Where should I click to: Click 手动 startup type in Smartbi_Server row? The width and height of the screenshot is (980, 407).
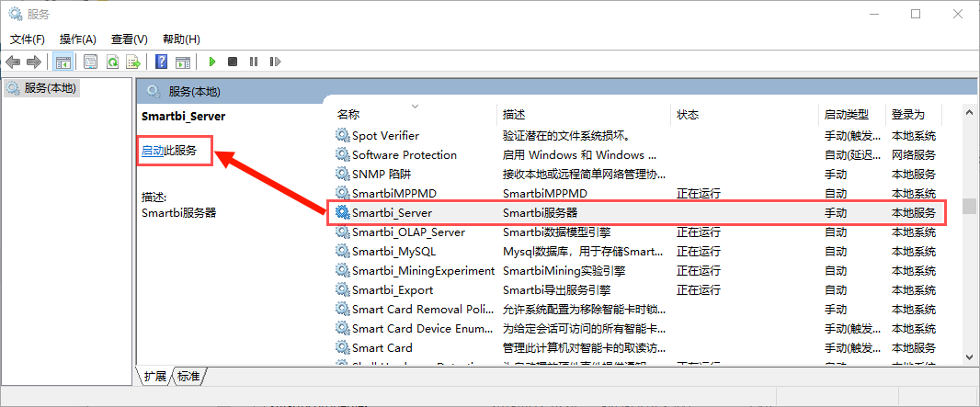pos(836,213)
